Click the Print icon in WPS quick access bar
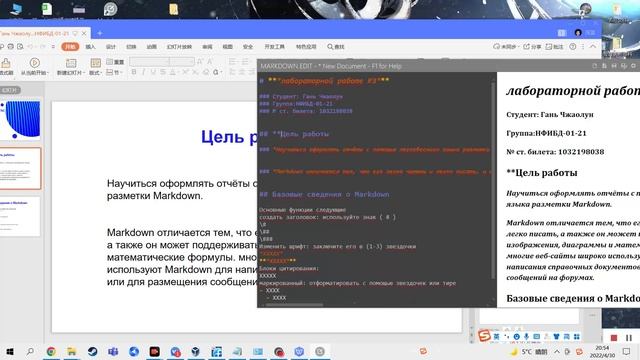The width and height of the screenshot is (640, 360). point(11,47)
